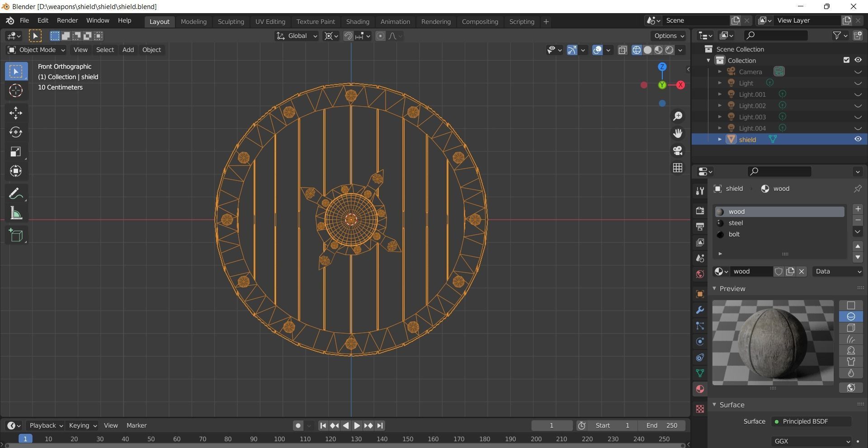Click the Zoom view magnifier icon
Viewport: 868px width, 448px height.
pos(678,117)
